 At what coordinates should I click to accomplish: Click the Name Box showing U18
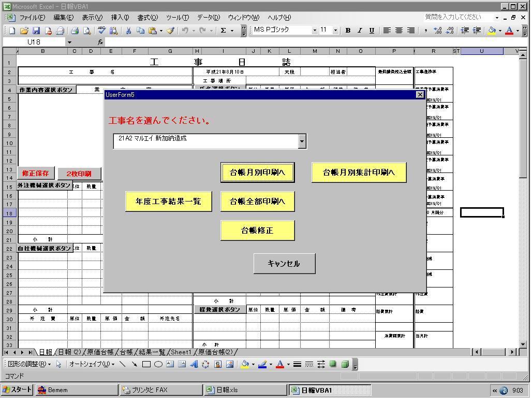(x=34, y=42)
